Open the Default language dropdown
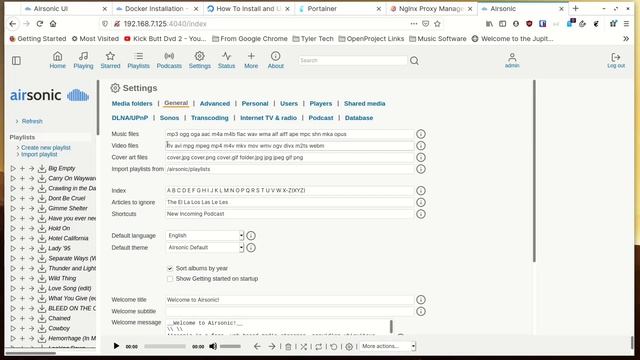640x360 pixels. click(205, 236)
